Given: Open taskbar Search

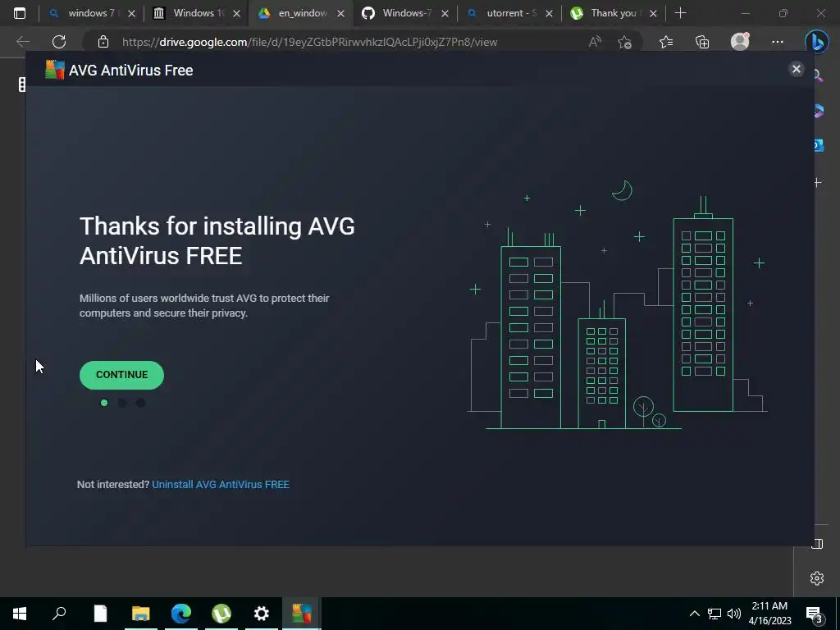Looking at the screenshot, I should pos(59,614).
